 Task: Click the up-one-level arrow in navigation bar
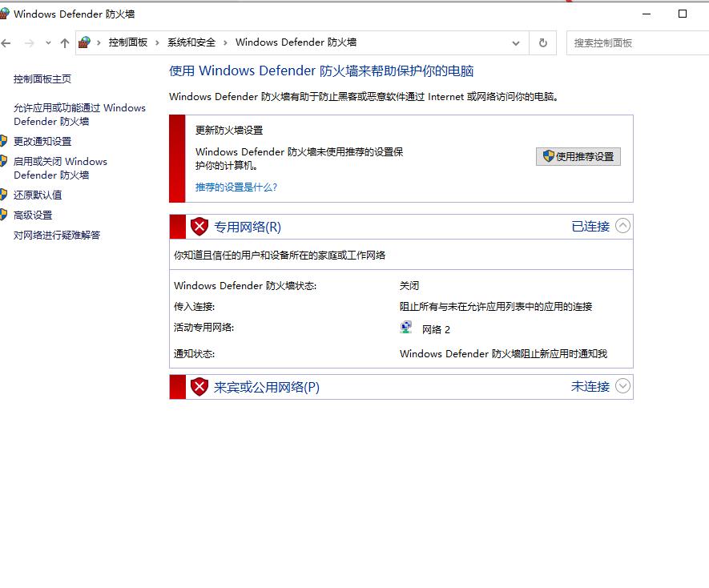coord(63,42)
